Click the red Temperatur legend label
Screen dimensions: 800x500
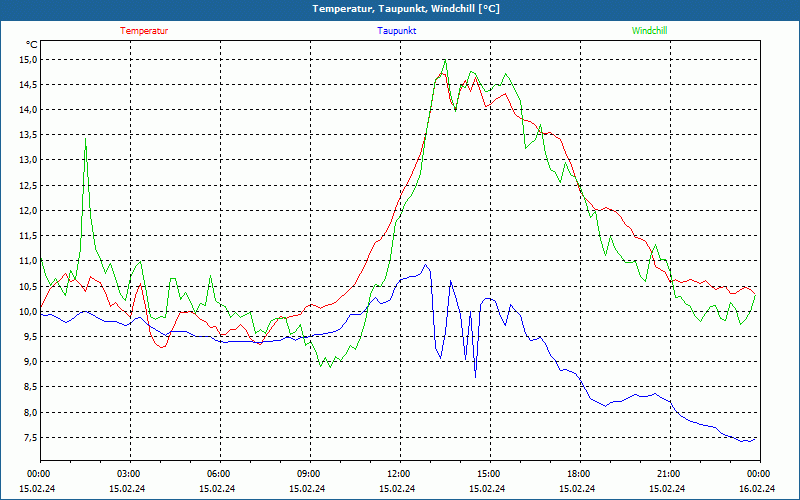[144, 31]
